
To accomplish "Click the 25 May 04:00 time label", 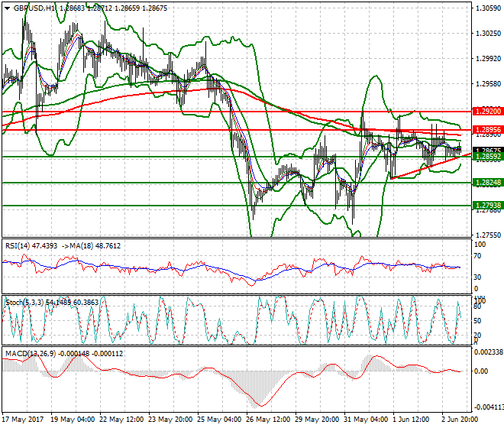I will [x=219, y=420].
